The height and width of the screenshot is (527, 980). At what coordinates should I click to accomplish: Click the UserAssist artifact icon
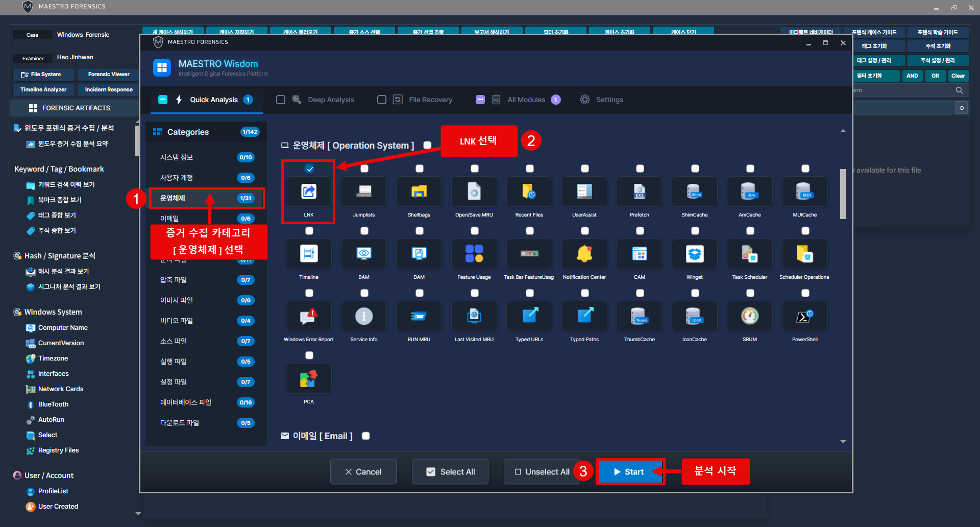(x=584, y=191)
